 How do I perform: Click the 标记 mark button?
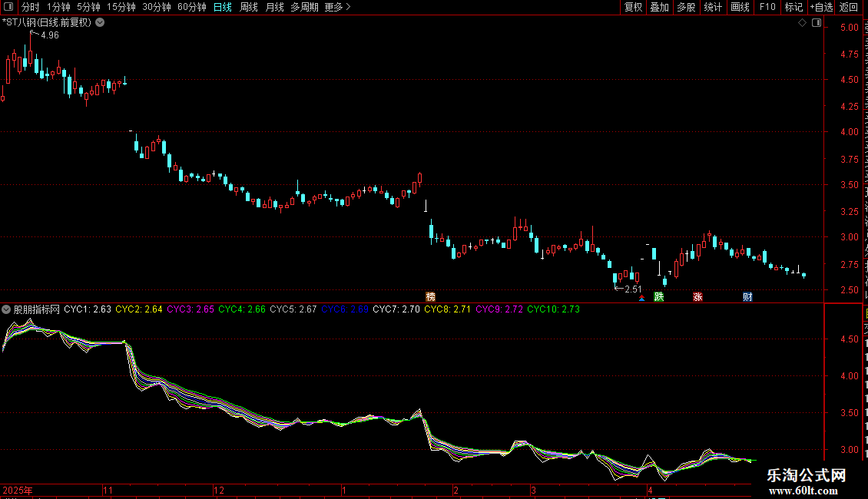click(793, 7)
